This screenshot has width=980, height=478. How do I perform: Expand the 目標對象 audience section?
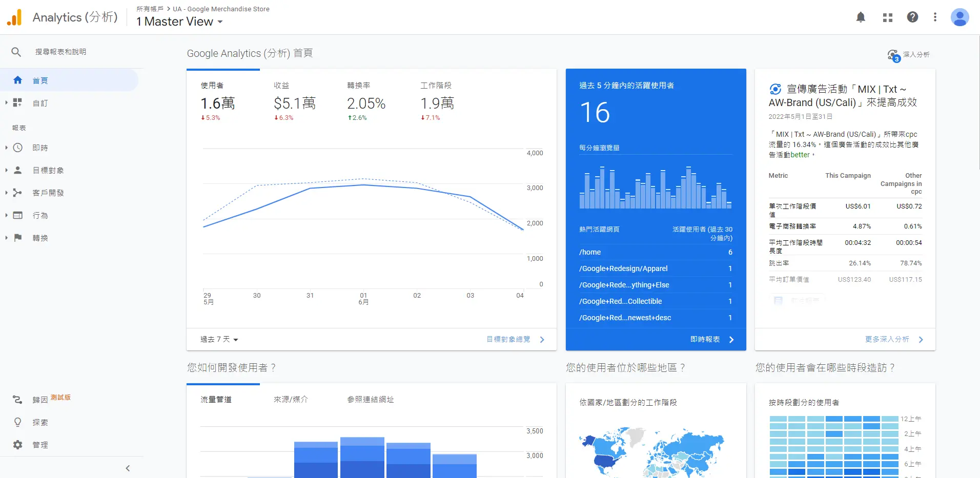click(48, 171)
